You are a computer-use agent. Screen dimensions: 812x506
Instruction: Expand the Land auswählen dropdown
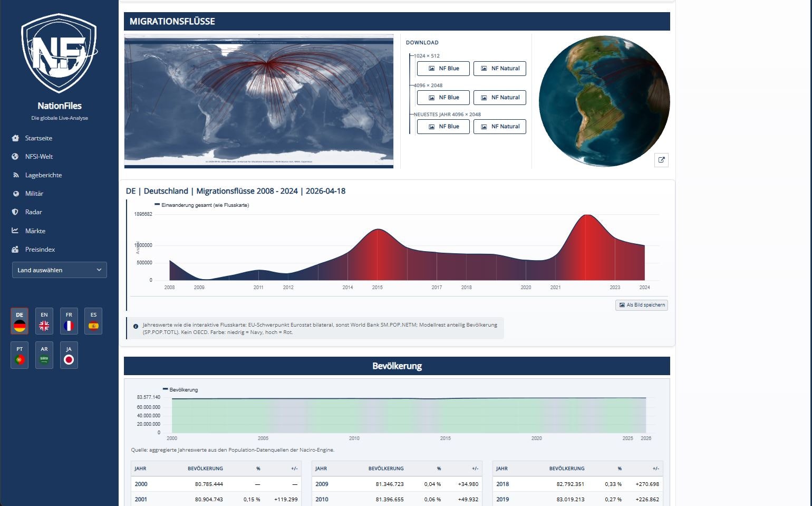(60, 270)
